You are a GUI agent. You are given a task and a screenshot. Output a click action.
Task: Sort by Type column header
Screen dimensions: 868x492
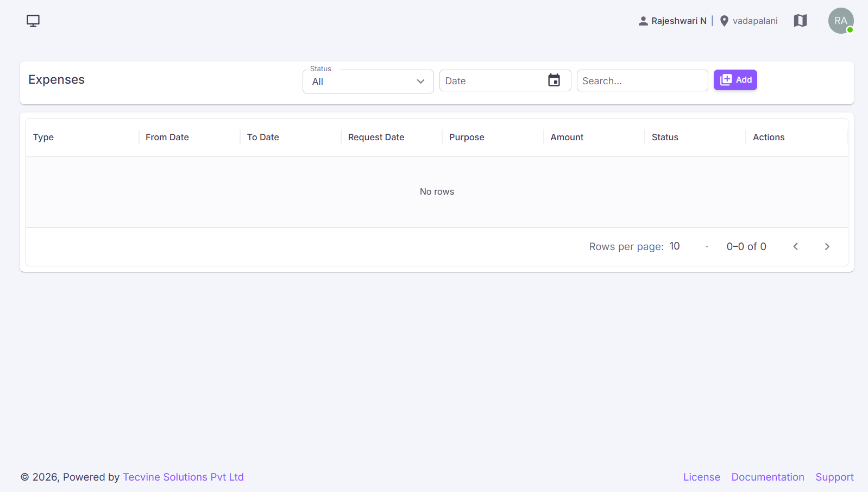pyautogui.click(x=43, y=138)
